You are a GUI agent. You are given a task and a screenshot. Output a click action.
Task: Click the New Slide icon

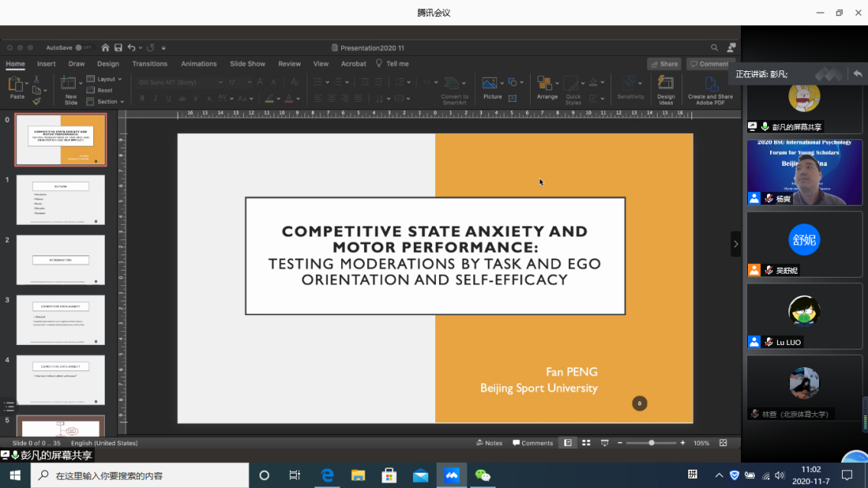(x=68, y=83)
